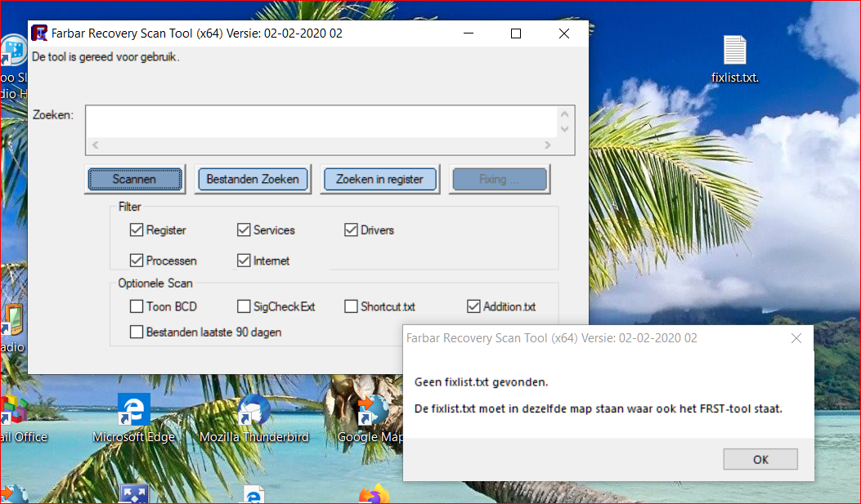Disable the Drivers filter checkbox
861x504 pixels.
[x=351, y=230]
